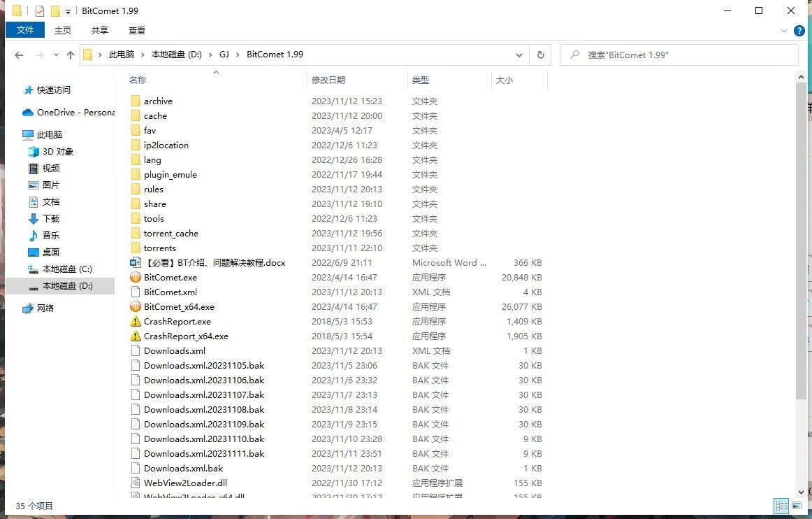Click the new folder icon in quick access toolbar
The width and height of the screenshot is (812, 519).
(x=55, y=11)
